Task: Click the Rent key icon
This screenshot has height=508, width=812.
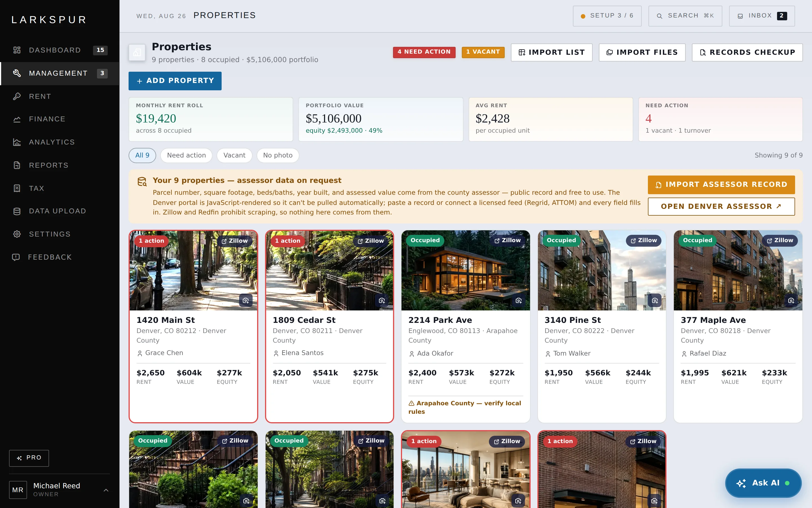Action: pos(17,97)
